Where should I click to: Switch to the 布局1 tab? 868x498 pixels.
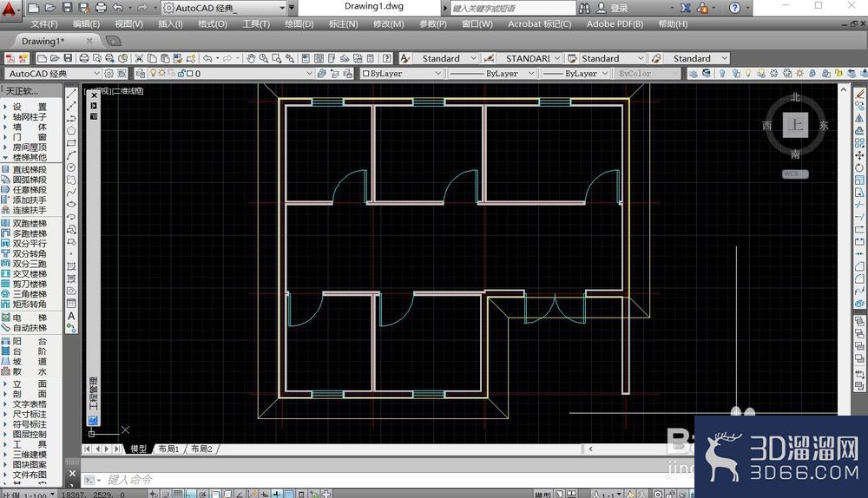pyautogui.click(x=169, y=449)
